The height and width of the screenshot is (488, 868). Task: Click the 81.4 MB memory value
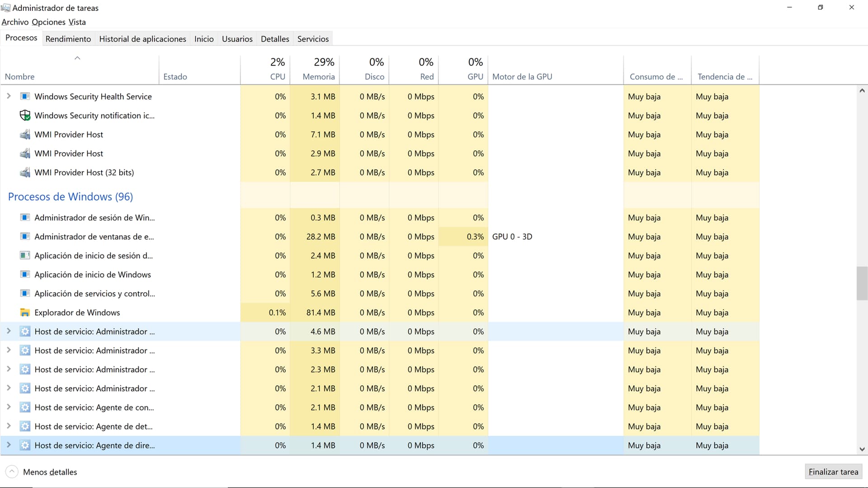click(x=321, y=312)
